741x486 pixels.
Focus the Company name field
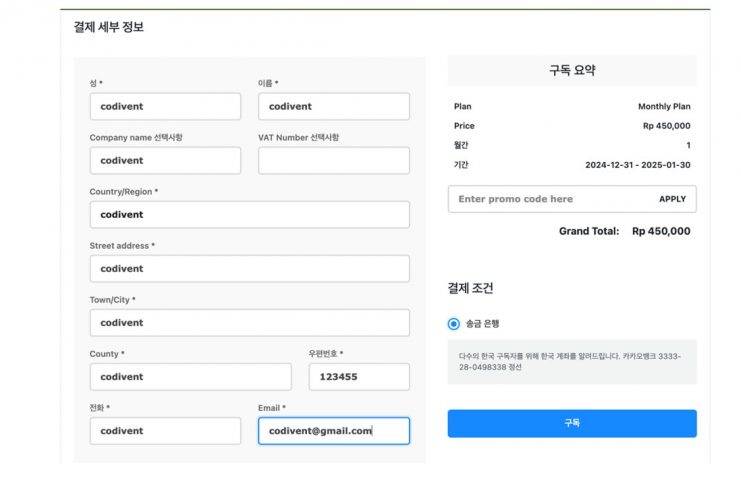(165, 161)
